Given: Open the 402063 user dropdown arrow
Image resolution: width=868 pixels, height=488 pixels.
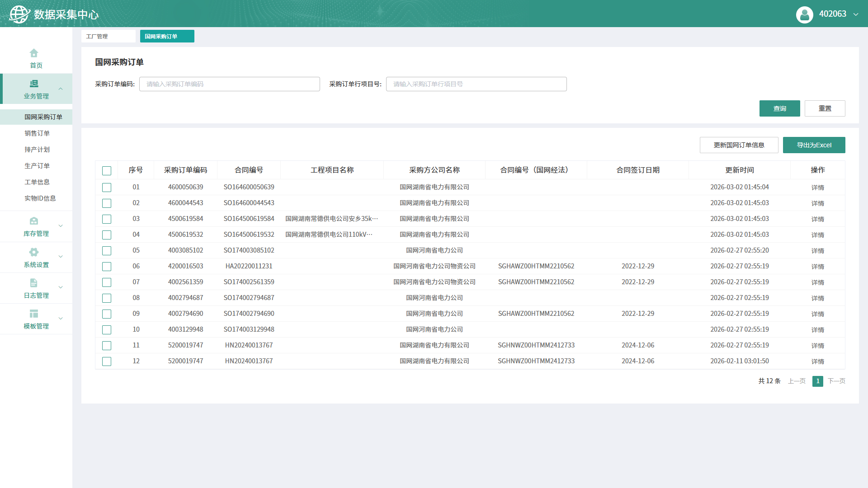Looking at the screenshot, I should (x=856, y=14).
